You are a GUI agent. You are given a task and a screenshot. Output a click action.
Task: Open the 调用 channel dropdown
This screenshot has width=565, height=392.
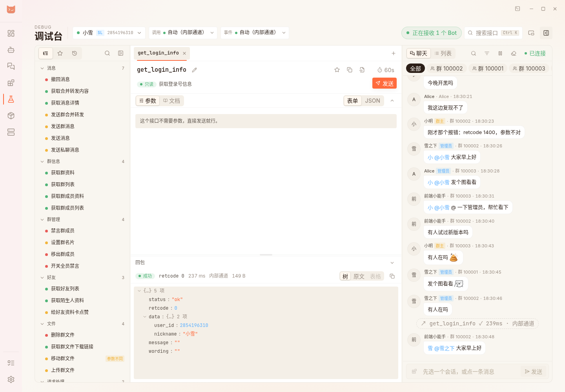click(183, 33)
